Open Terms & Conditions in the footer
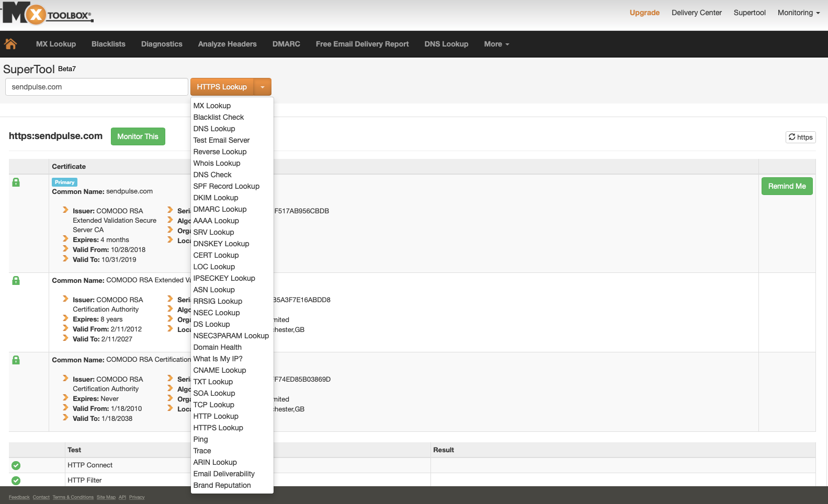 point(73,497)
